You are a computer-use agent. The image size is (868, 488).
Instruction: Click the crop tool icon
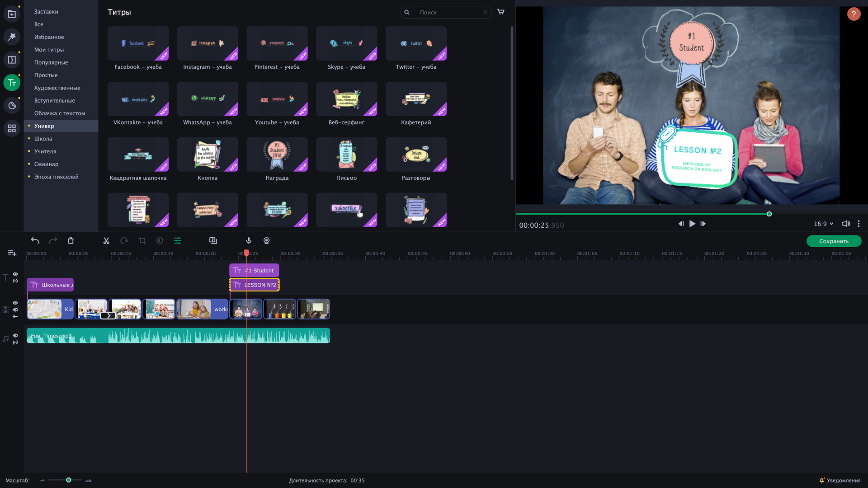[142, 241]
